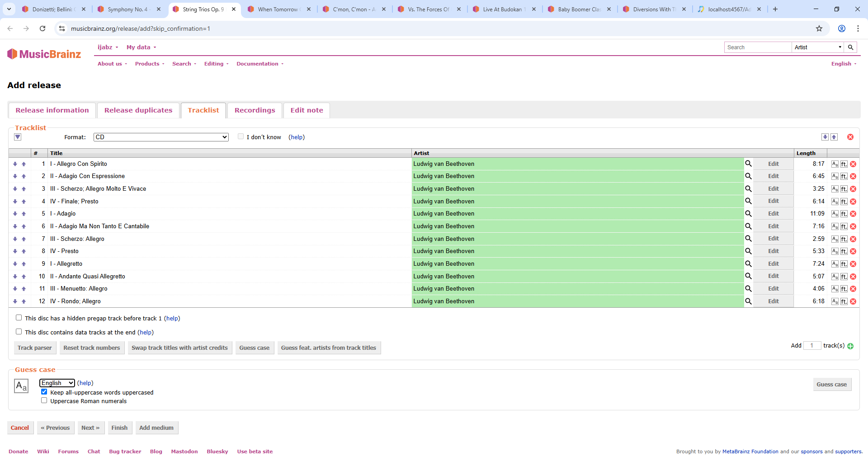Image resolution: width=868 pixels, height=470 pixels.
Task: Search artist for track 3 Scherzo
Action: tap(748, 189)
